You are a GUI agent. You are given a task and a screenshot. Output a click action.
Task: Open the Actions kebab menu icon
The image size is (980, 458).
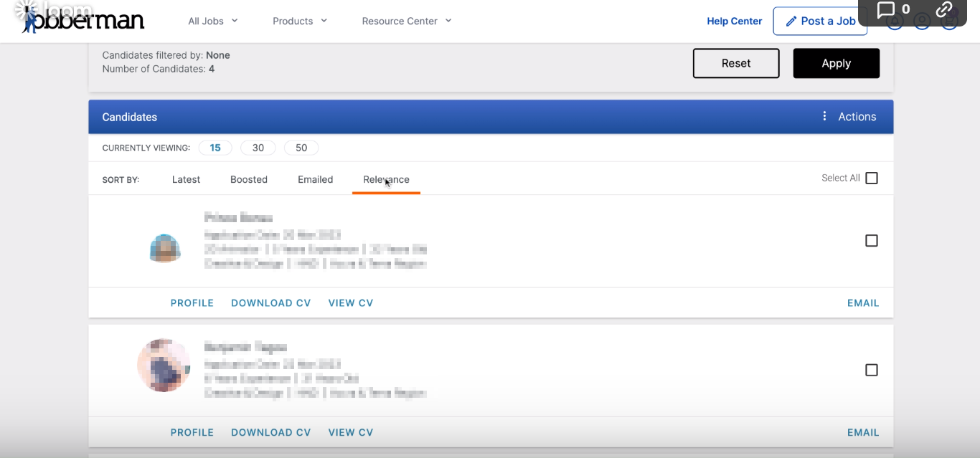coord(824,115)
